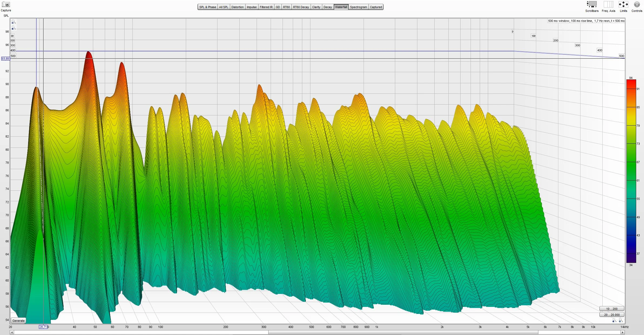Zoom out on the frequency axis
Screen dimensions: 644x335
point(614,320)
